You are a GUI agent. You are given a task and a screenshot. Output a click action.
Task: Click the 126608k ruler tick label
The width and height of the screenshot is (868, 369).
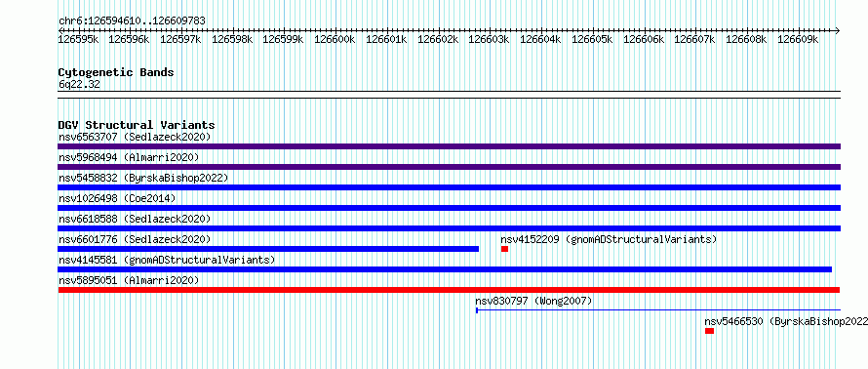(746, 39)
